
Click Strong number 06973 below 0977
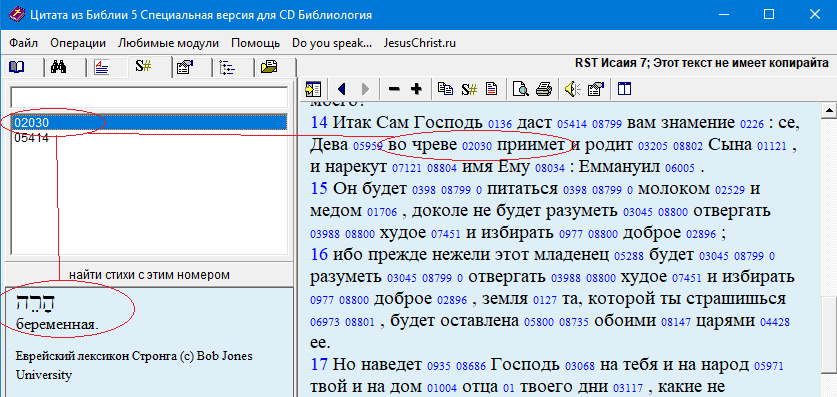tap(325, 322)
